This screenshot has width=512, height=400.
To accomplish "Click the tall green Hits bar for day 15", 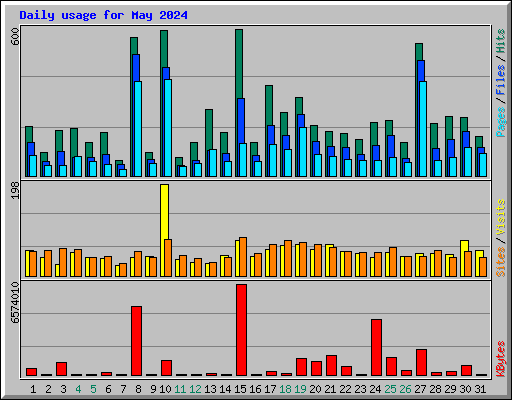I will (239, 63).
